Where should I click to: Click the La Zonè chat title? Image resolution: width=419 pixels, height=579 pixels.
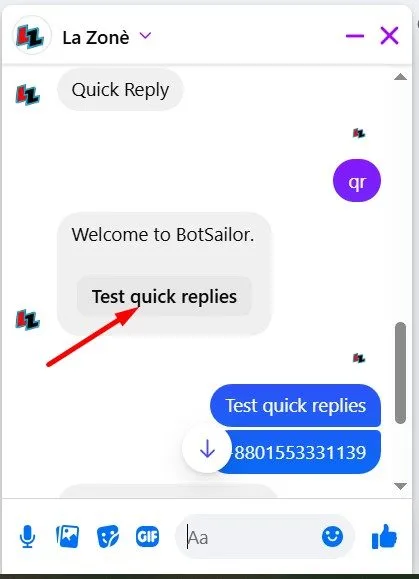96,37
